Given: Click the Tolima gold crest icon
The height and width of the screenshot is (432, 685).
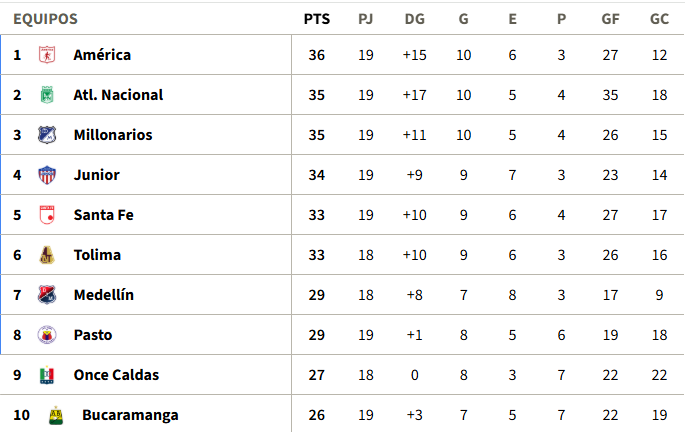Looking at the screenshot, I should [47, 255].
